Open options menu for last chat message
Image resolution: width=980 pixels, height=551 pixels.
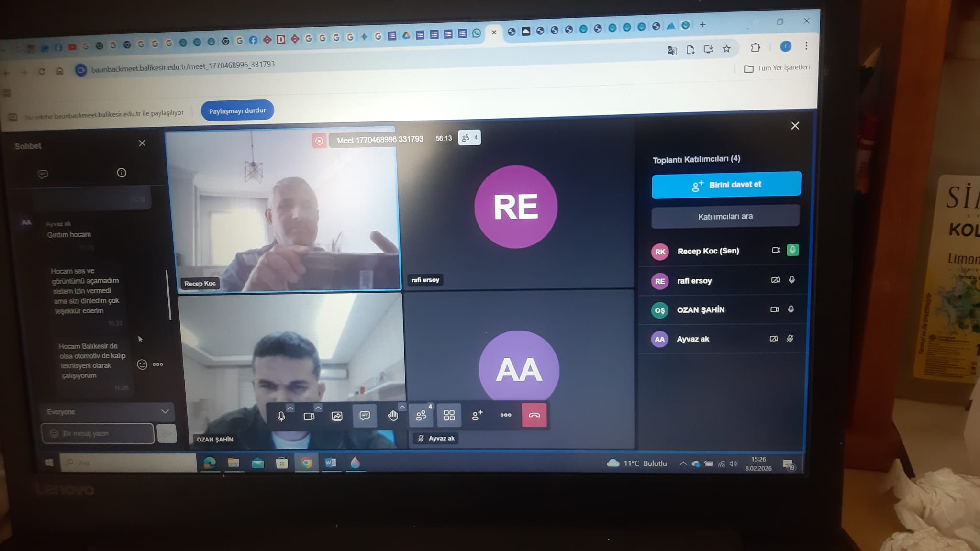tap(158, 364)
